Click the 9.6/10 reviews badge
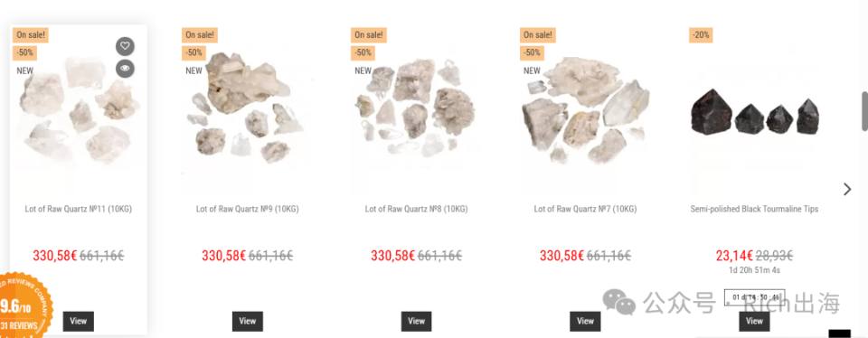The image size is (868, 338). tap(25, 305)
